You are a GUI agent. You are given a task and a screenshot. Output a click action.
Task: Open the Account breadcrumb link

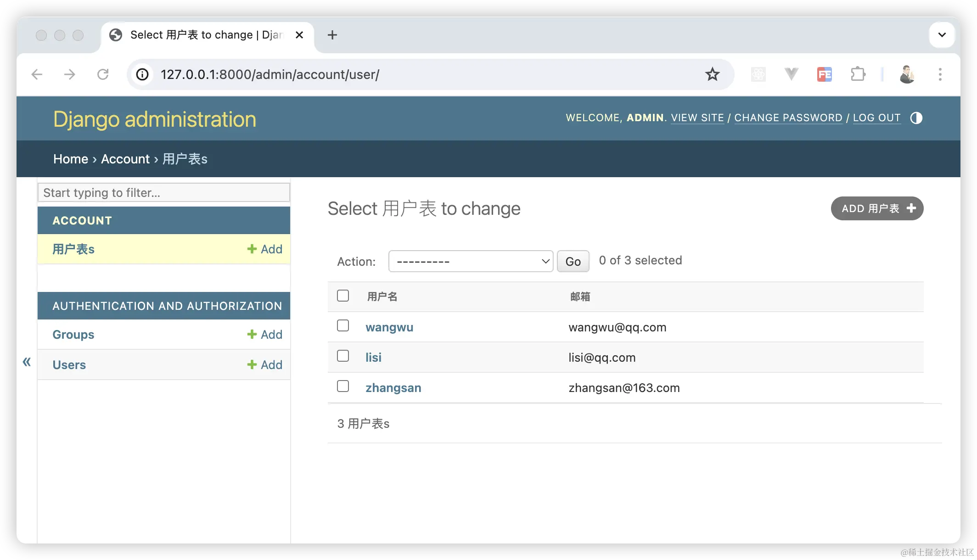coord(125,159)
